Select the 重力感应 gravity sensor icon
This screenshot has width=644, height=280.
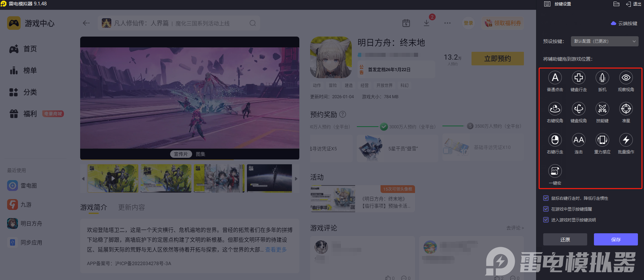click(602, 140)
